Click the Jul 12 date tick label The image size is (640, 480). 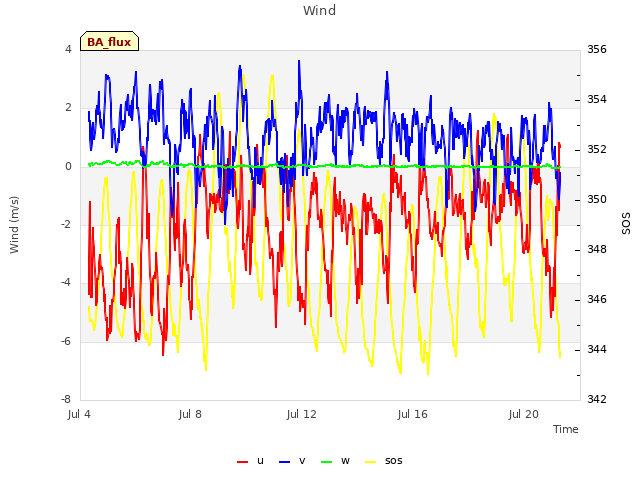click(x=301, y=414)
